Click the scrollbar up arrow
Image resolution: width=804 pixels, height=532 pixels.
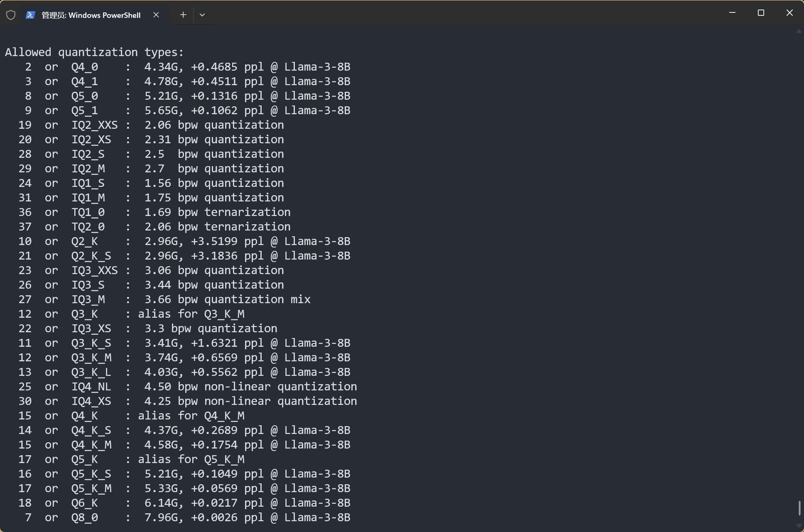click(x=799, y=32)
